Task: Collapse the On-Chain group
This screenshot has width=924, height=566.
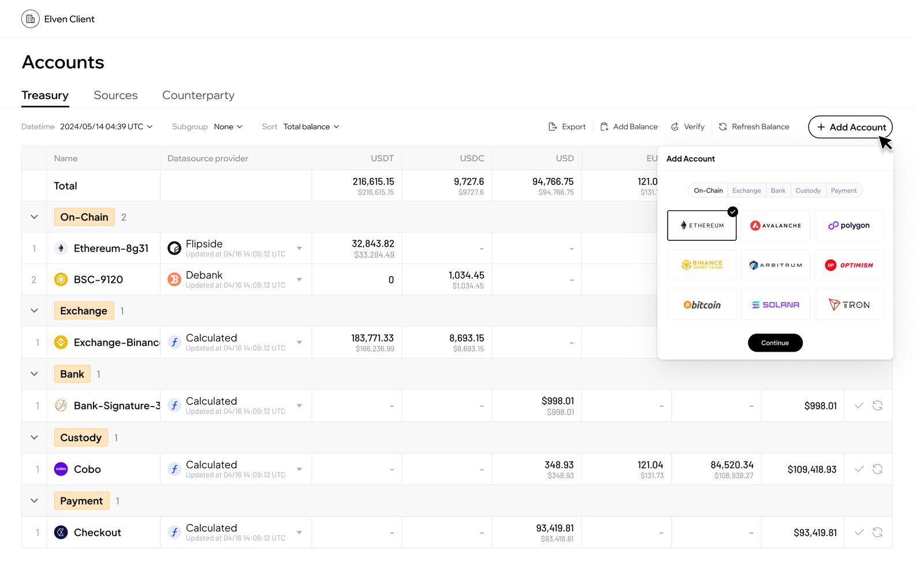Action: point(34,217)
